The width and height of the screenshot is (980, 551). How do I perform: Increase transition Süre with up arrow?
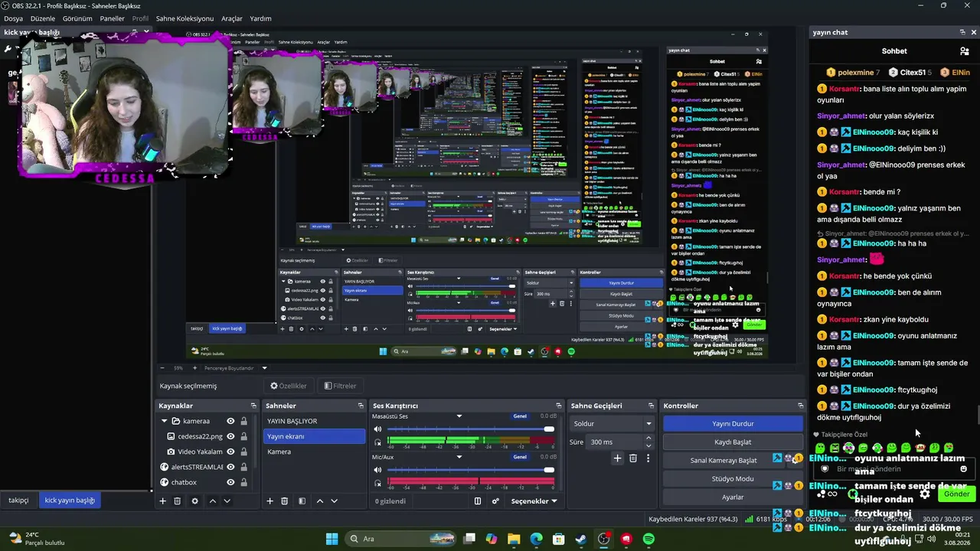pos(648,439)
